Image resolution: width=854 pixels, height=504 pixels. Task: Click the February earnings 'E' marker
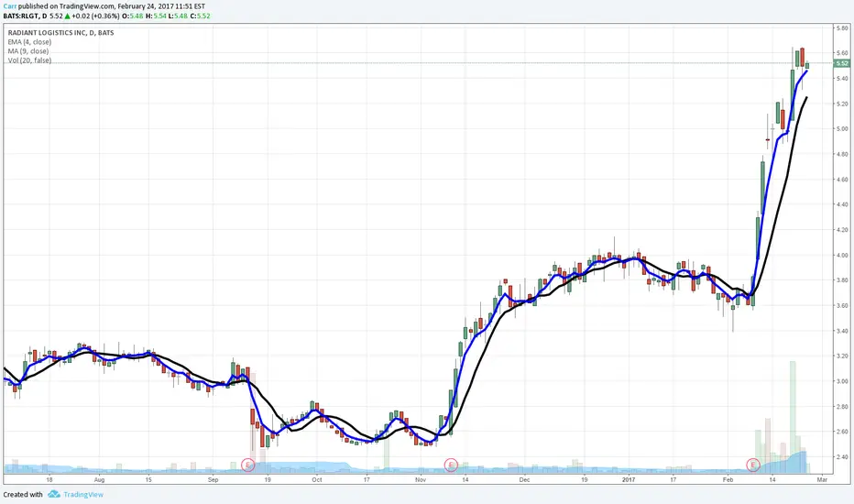click(x=752, y=465)
